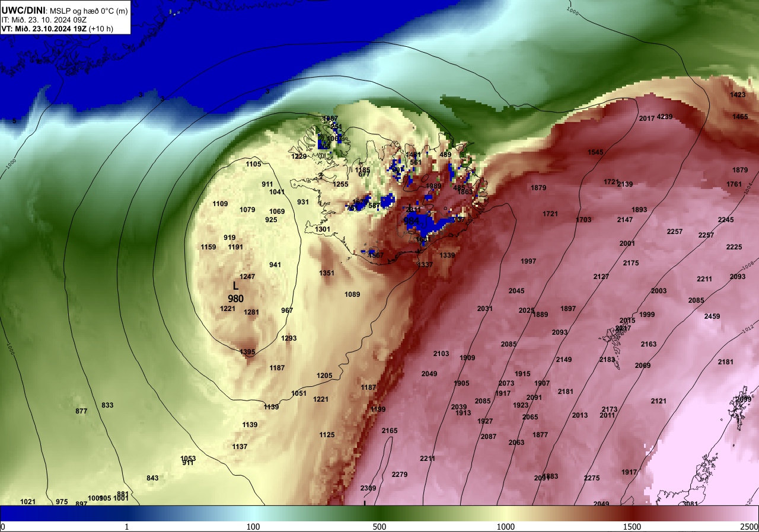Screen dimensions: 759x532
Task: Click the height value '2031'
Action: 485,309
